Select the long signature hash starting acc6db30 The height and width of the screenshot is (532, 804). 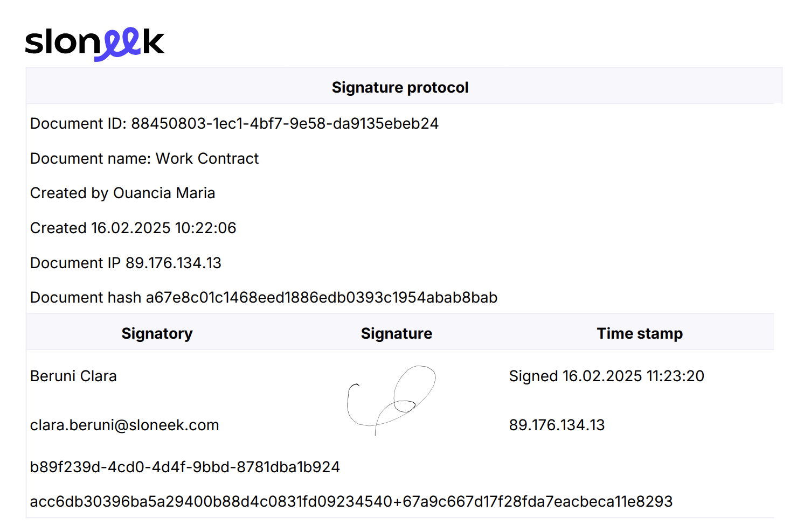(x=351, y=501)
